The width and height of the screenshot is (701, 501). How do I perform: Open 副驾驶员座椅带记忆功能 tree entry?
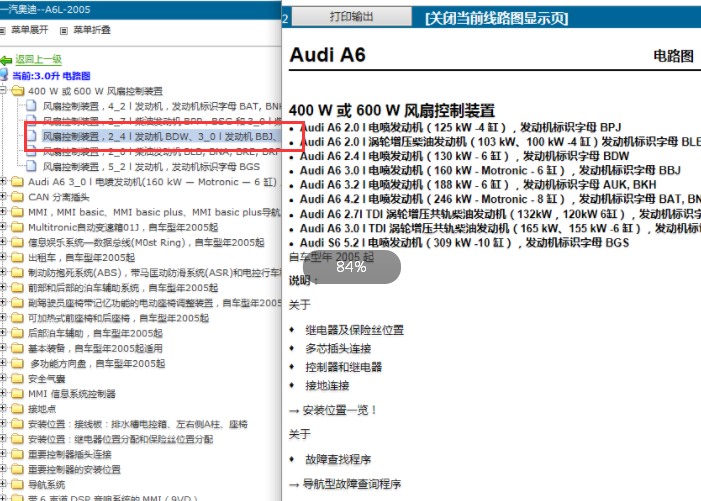coord(155,303)
